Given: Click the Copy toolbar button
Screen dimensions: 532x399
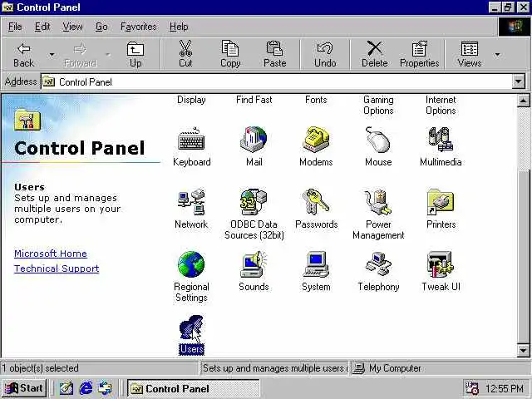Looking at the screenshot, I should [x=230, y=55].
